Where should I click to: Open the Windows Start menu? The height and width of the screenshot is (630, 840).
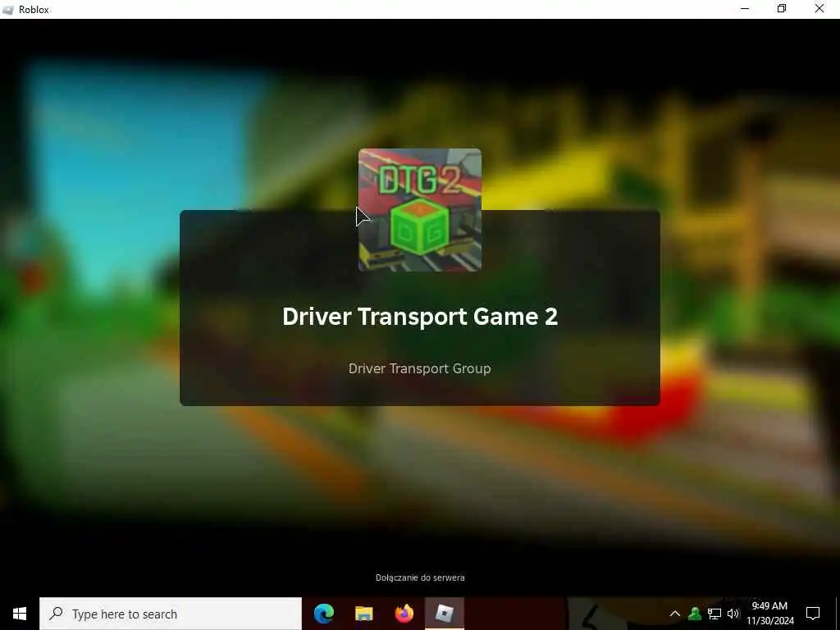(x=20, y=614)
